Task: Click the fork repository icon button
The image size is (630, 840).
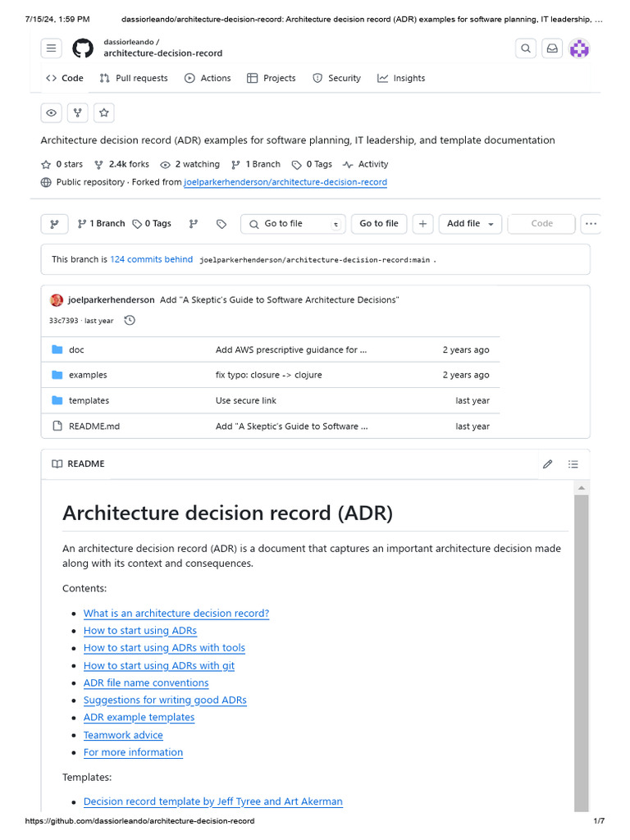Action: [x=77, y=112]
